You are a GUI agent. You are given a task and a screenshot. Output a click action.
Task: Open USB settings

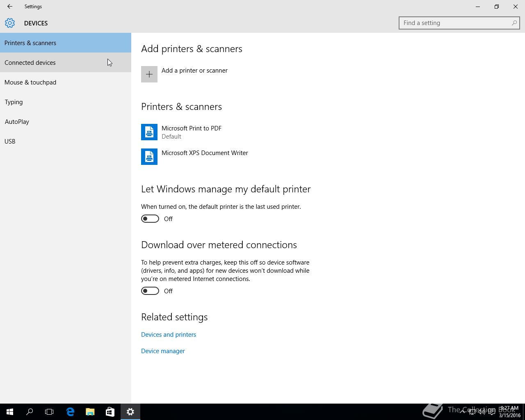66,141
